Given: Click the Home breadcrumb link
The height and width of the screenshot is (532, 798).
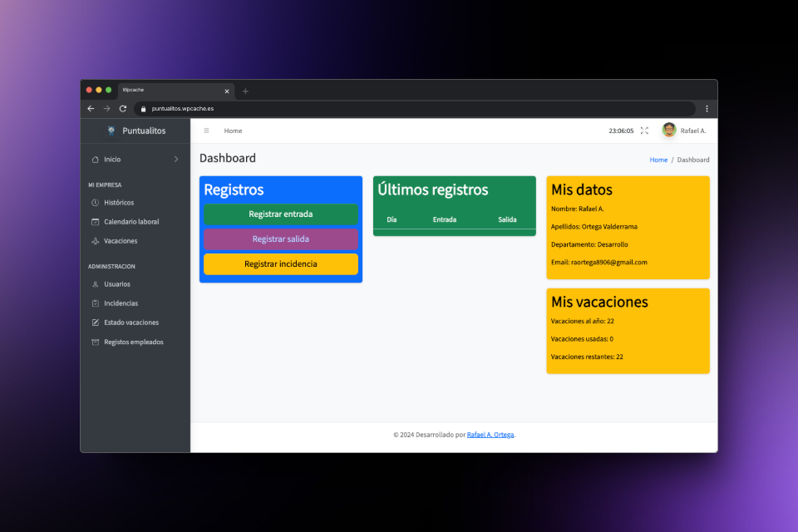Looking at the screenshot, I should pyautogui.click(x=658, y=160).
